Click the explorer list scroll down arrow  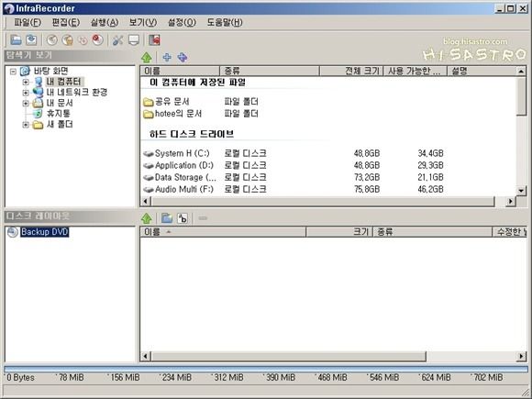[x=522, y=191]
